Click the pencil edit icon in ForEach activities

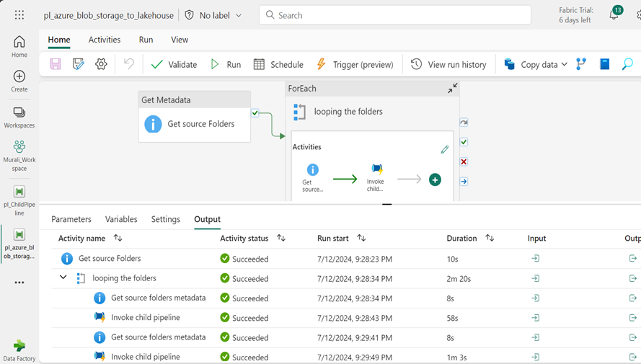[444, 149]
